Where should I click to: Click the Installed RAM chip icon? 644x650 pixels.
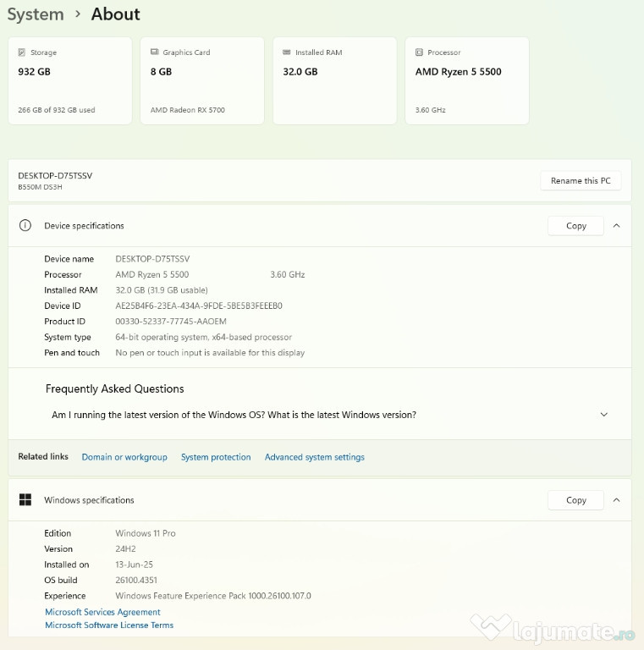pos(287,52)
